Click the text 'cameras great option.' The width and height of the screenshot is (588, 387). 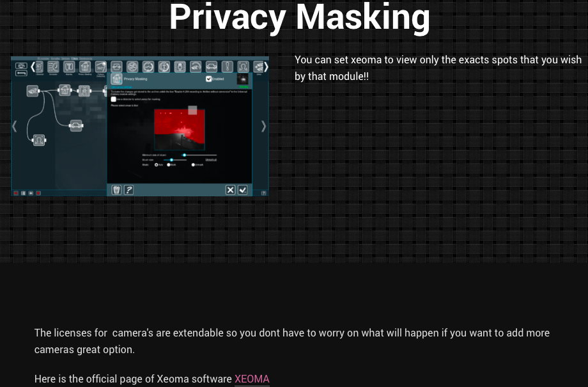point(84,349)
